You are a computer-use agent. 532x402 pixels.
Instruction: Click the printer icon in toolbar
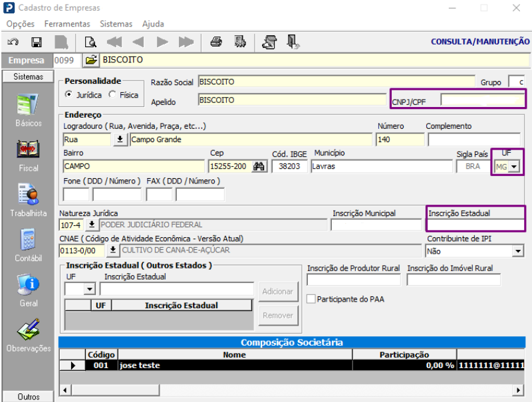(x=215, y=42)
